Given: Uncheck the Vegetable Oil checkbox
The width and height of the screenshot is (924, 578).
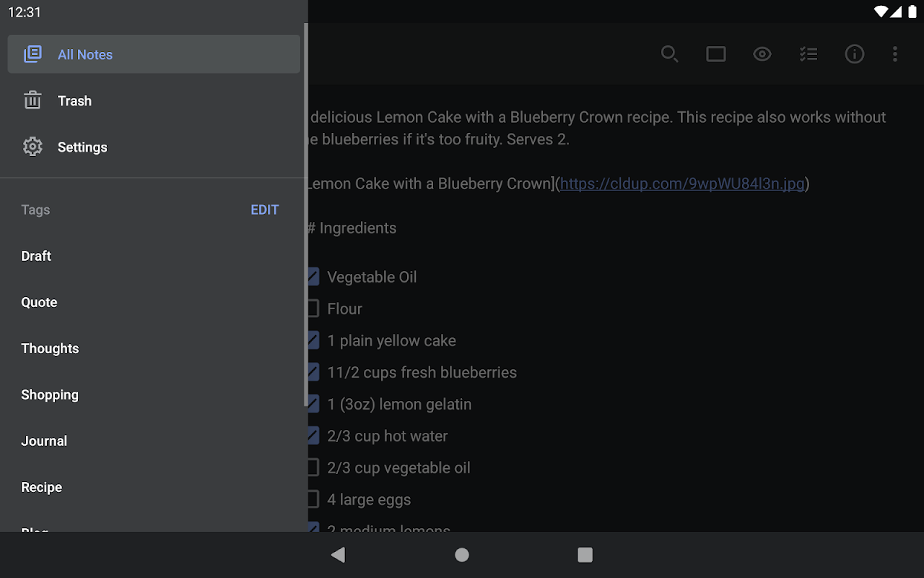Looking at the screenshot, I should pyautogui.click(x=311, y=276).
